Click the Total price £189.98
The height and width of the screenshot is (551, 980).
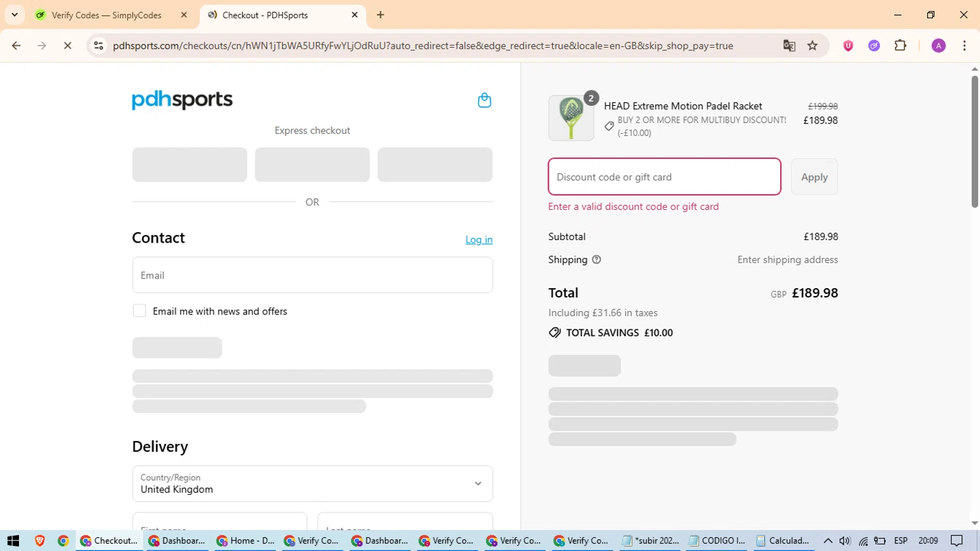click(815, 293)
